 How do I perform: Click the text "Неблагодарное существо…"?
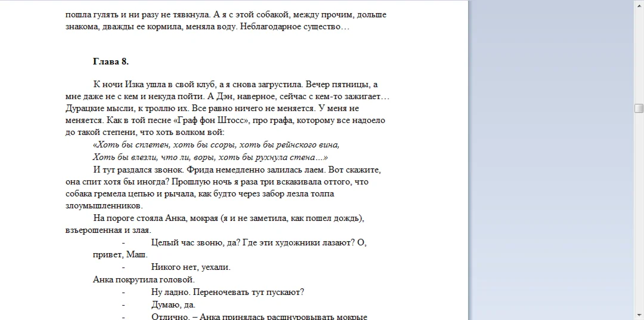pyautogui.click(x=295, y=27)
